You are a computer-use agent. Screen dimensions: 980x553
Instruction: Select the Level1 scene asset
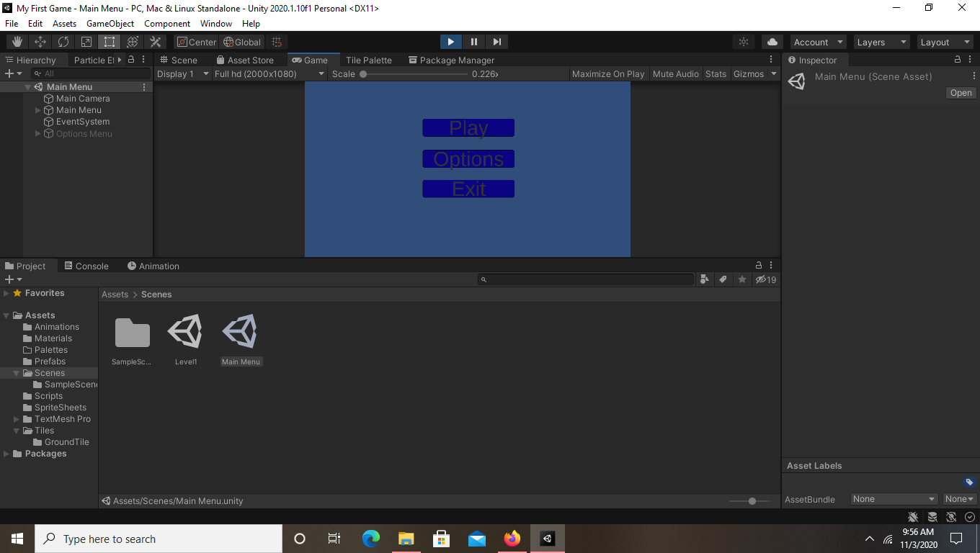coord(185,341)
